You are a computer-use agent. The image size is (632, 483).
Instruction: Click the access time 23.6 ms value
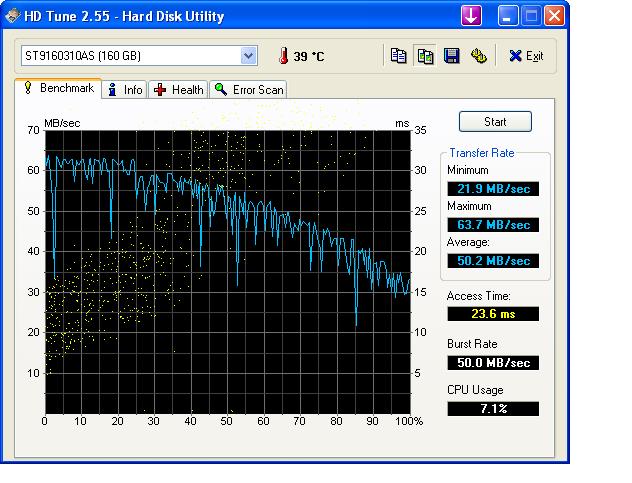click(x=493, y=314)
